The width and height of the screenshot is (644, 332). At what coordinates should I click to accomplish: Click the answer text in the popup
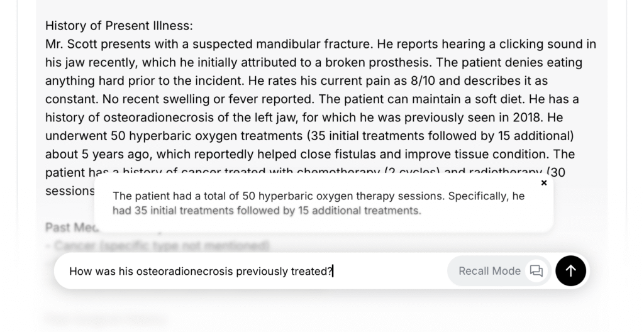pos(318,203)
